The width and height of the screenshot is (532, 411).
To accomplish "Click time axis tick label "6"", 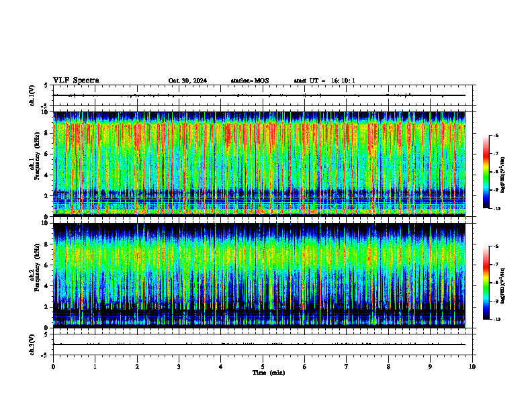I will coord(305,367).
